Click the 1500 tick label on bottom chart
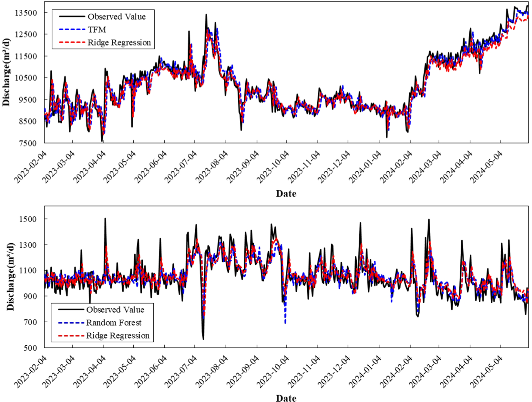 coord(30,219)
